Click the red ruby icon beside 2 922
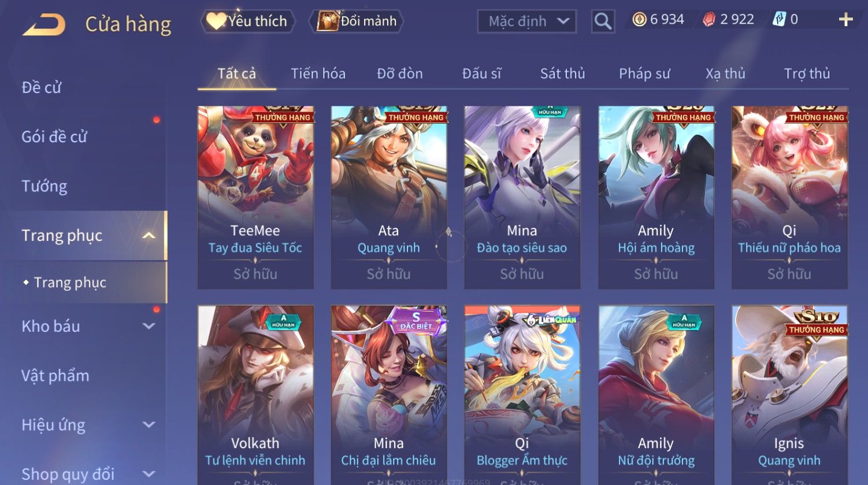868x485 pixels. tap(709, 20)
